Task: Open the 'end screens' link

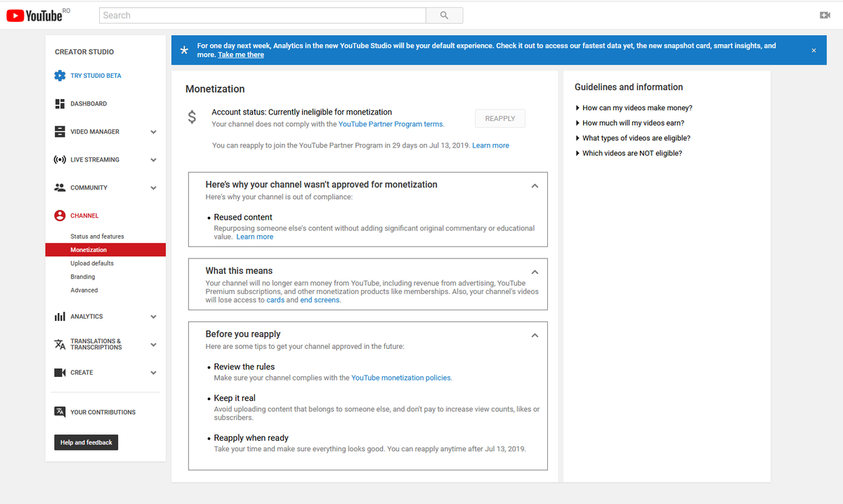Action: [320, 300]
